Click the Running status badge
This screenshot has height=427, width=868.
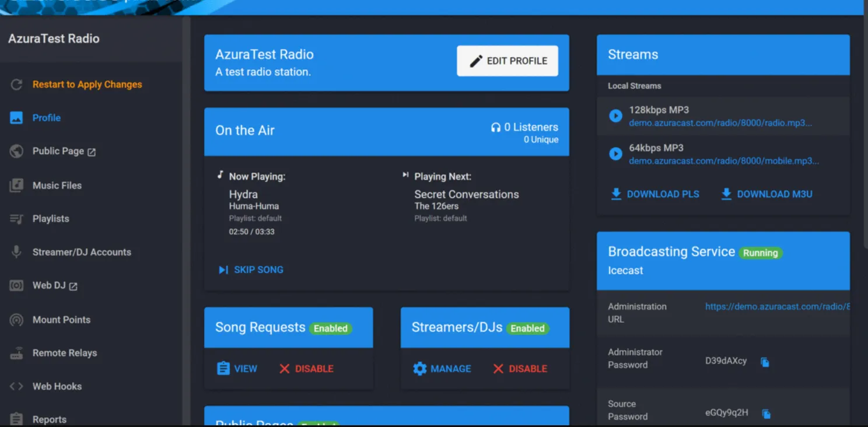tap(760, 253)
